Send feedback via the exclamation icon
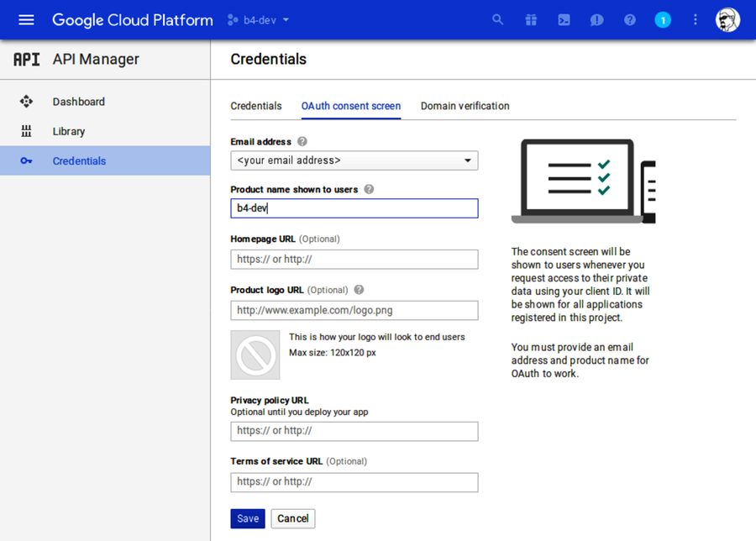Screen dimensions: 756x541 (596, 19)
